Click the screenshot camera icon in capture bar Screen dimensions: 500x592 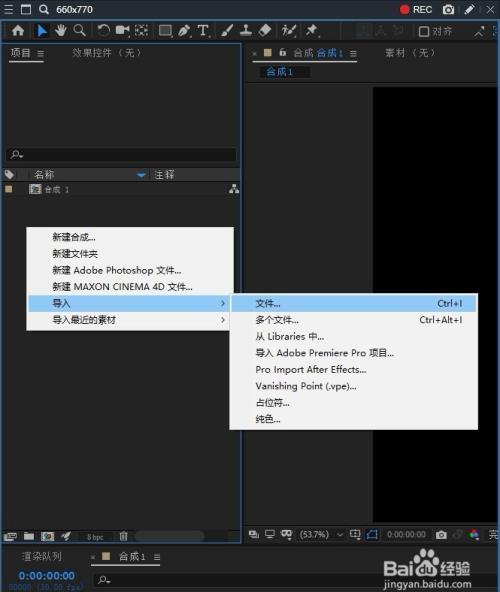tap(448, 9)
